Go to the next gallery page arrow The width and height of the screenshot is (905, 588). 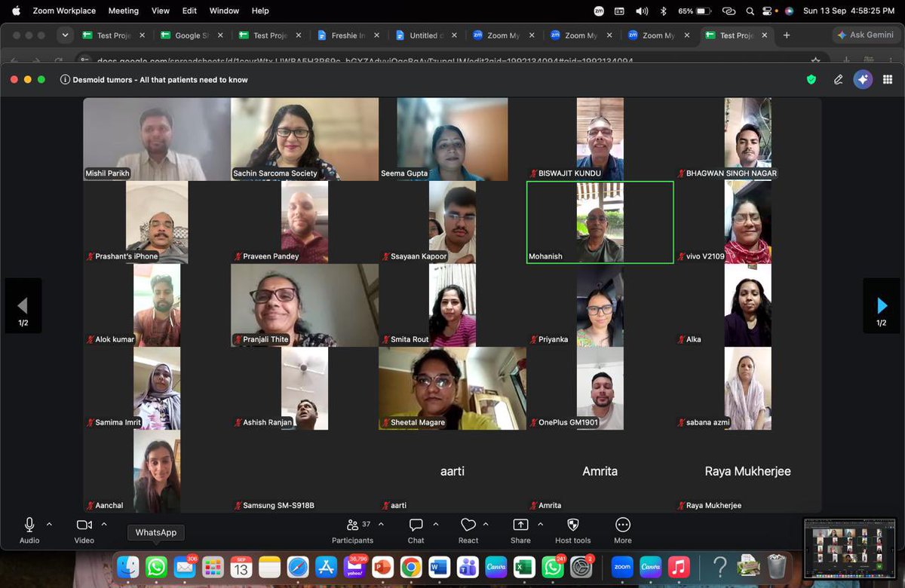[882, 306]
